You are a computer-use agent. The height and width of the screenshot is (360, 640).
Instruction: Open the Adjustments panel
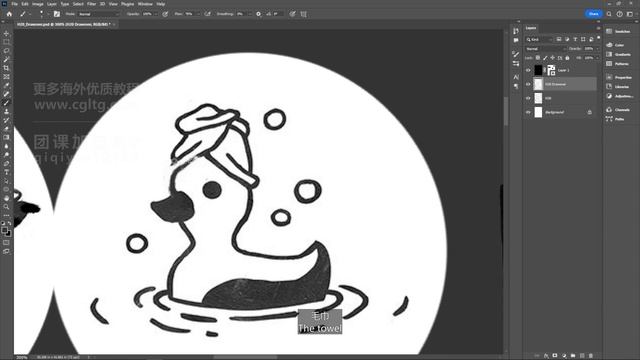click(619, 96)
